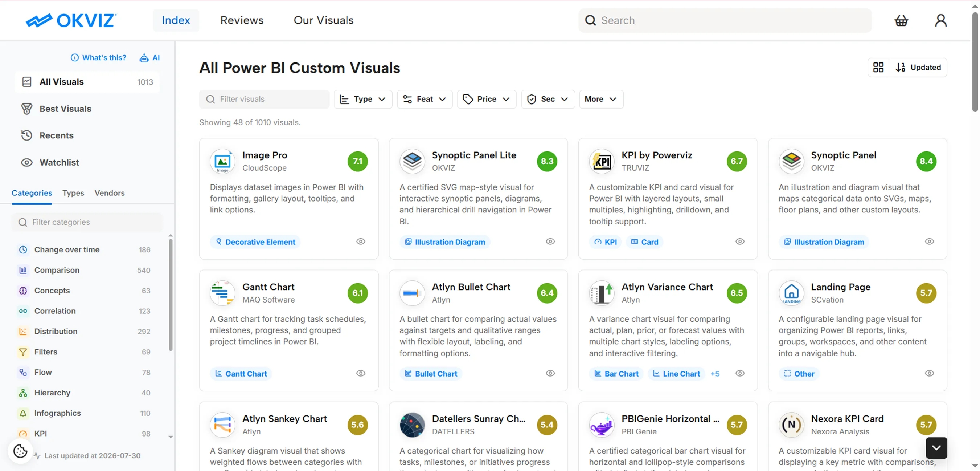Toggle watchlist eye for KPI by Powerviz
Image resolution: width=980 pixels, height=471 pixels.
(739, 242)
